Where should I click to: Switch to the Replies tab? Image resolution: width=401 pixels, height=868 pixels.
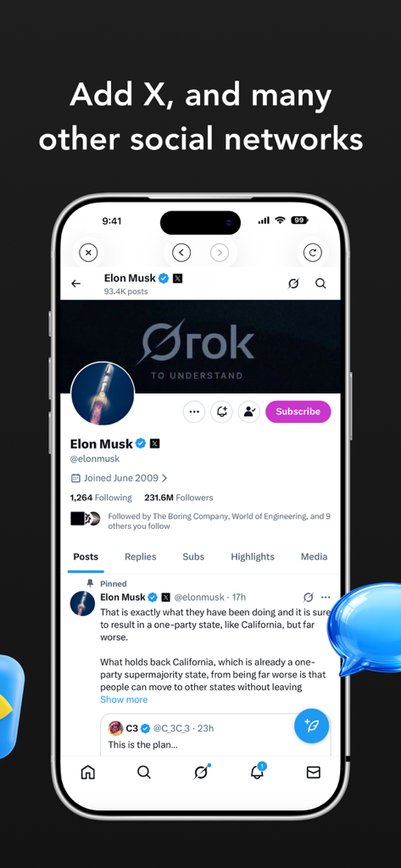[x=140, y=557]
